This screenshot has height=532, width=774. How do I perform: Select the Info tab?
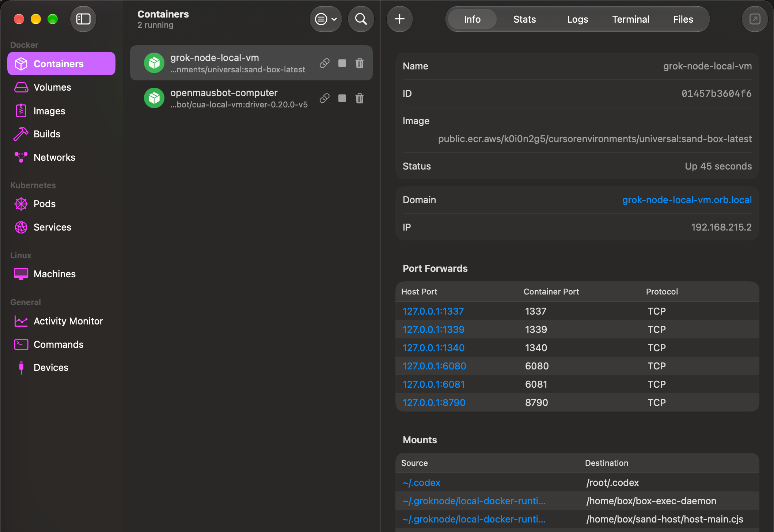pyautogui.click(x=472, y=19)
